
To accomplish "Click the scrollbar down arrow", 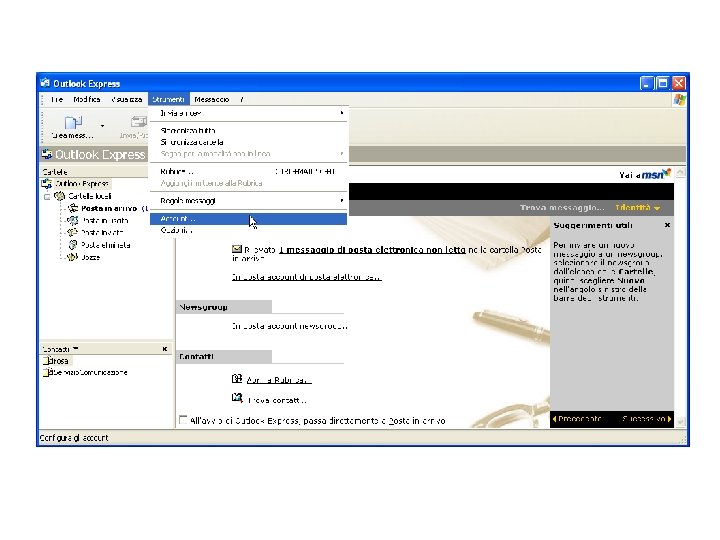I will (680, 422).
